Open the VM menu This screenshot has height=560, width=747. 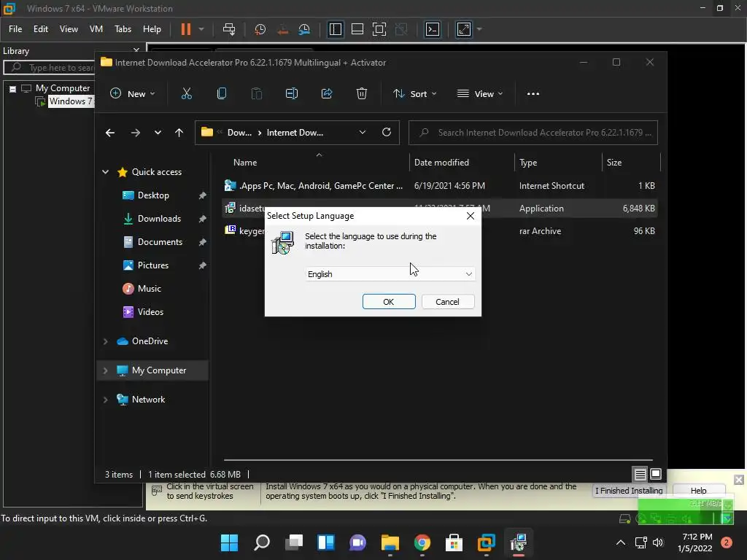coord(96,29)
